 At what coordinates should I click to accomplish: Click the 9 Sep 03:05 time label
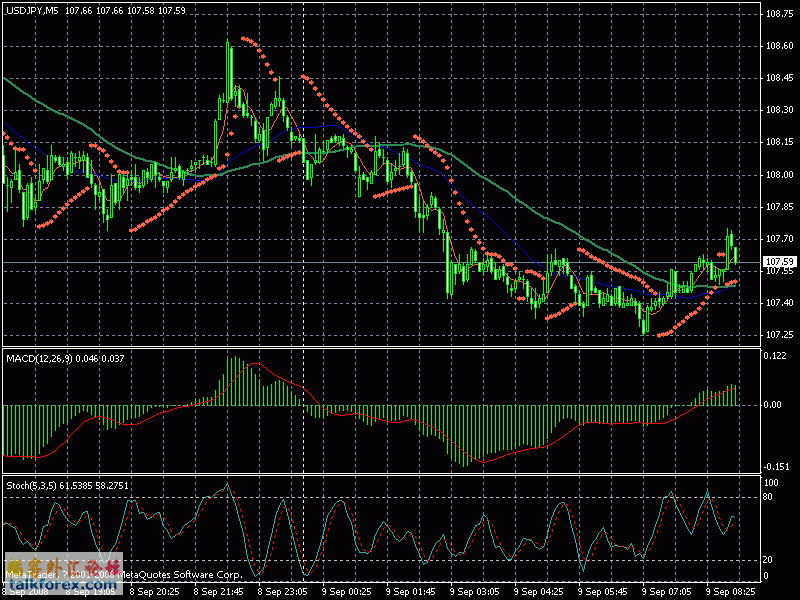click(x=474, y=592)
